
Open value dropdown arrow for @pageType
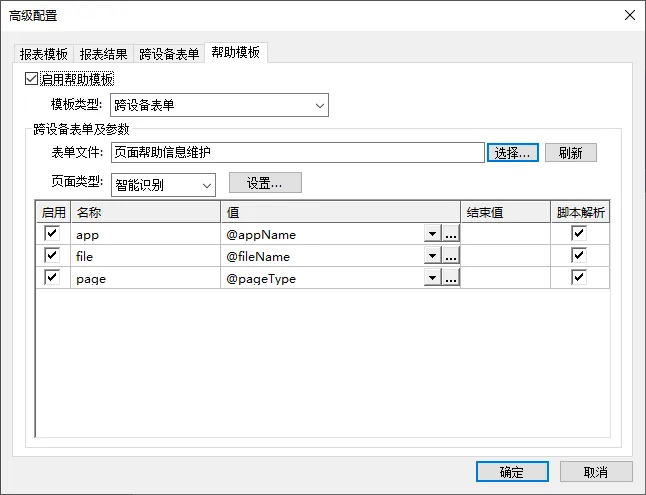(432, 277)
